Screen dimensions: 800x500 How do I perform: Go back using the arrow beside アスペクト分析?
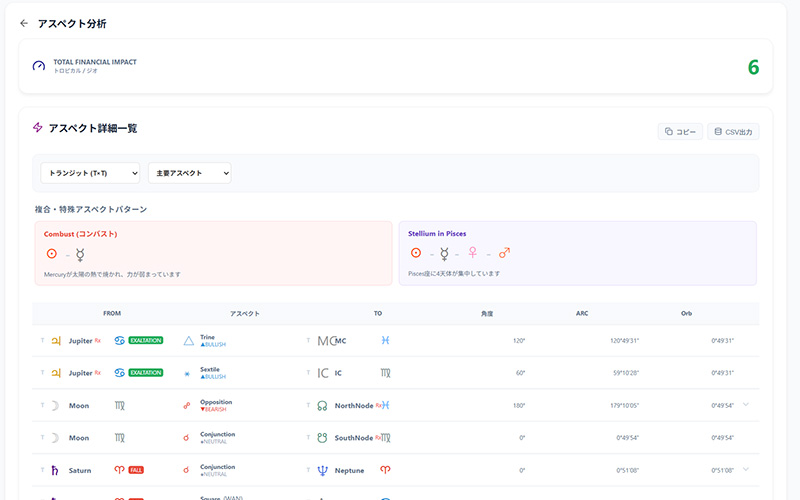(24, 23)
